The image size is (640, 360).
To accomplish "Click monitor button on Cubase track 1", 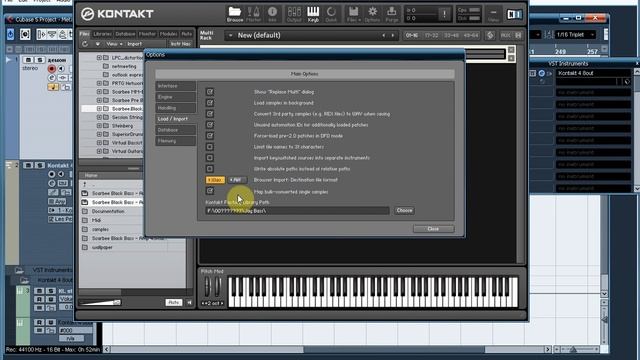I will (61, 69).
